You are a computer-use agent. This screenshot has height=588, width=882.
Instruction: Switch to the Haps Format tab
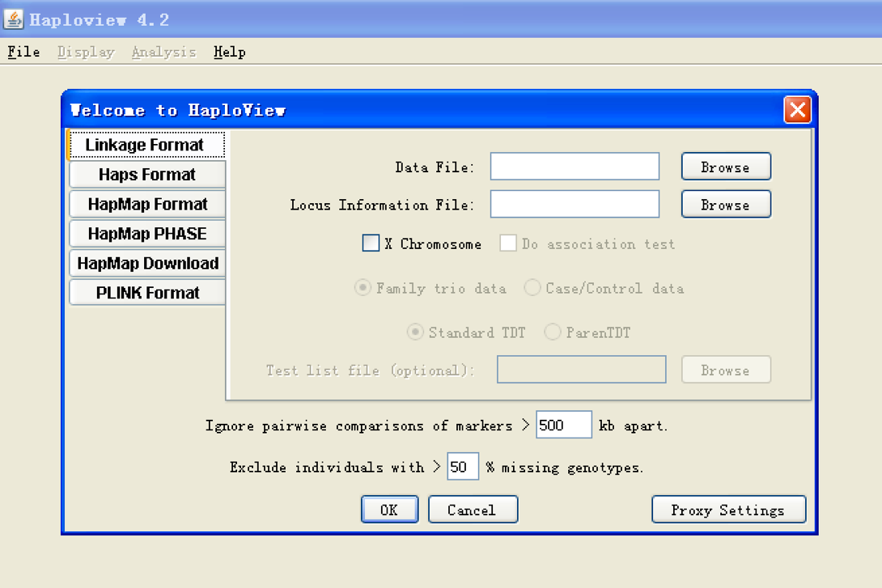(147, 174)
